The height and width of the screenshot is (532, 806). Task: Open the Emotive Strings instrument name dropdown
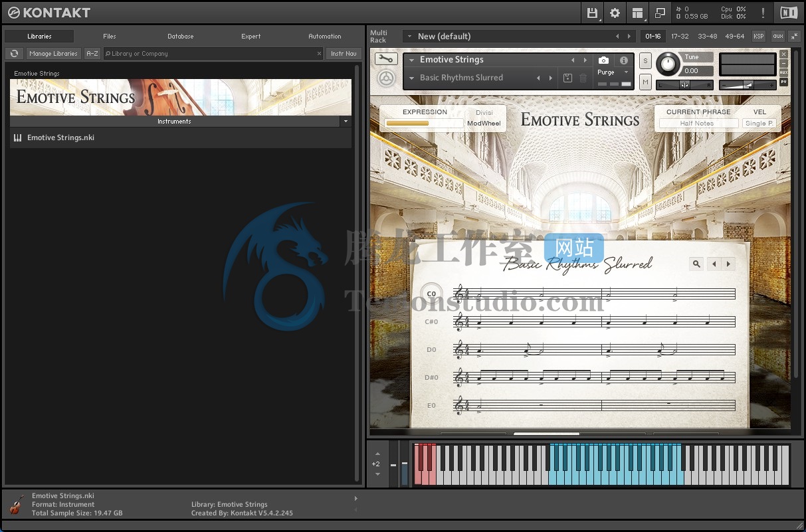[412, 60]
